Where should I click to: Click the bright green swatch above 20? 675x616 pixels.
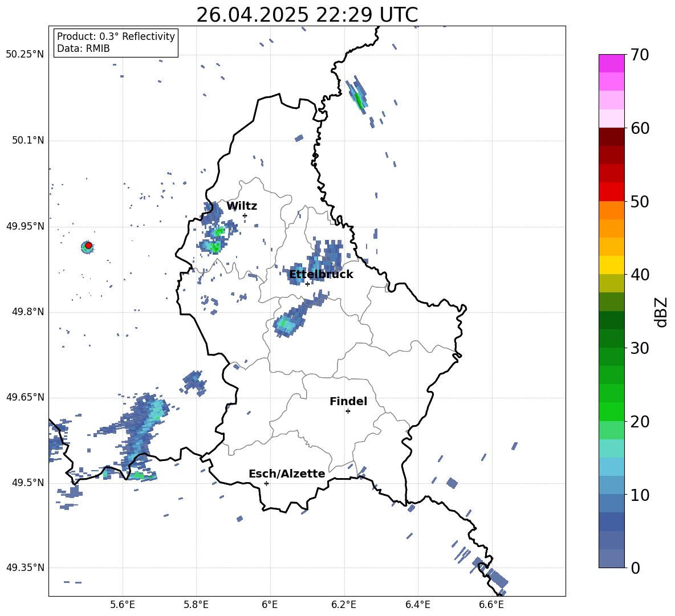coord(611,411)
